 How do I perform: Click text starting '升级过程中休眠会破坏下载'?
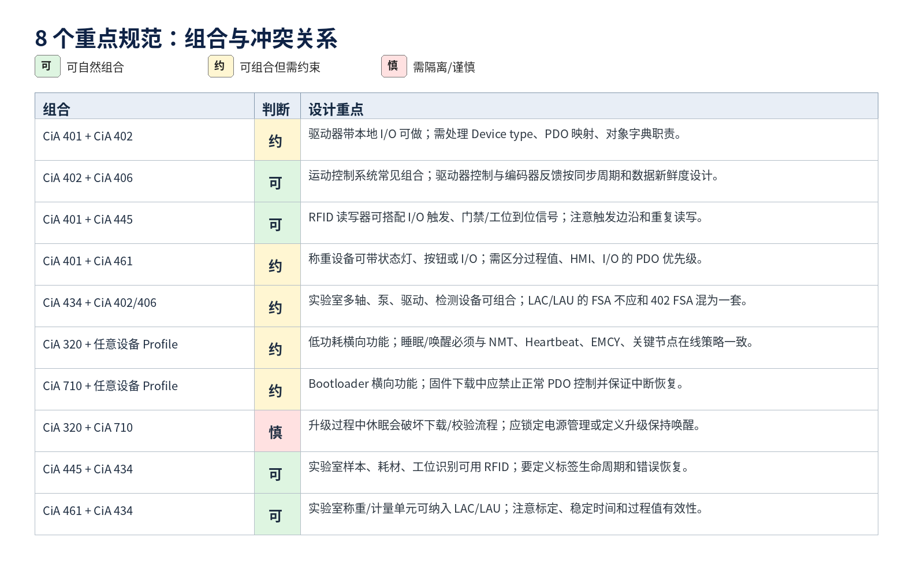(505, 425)
